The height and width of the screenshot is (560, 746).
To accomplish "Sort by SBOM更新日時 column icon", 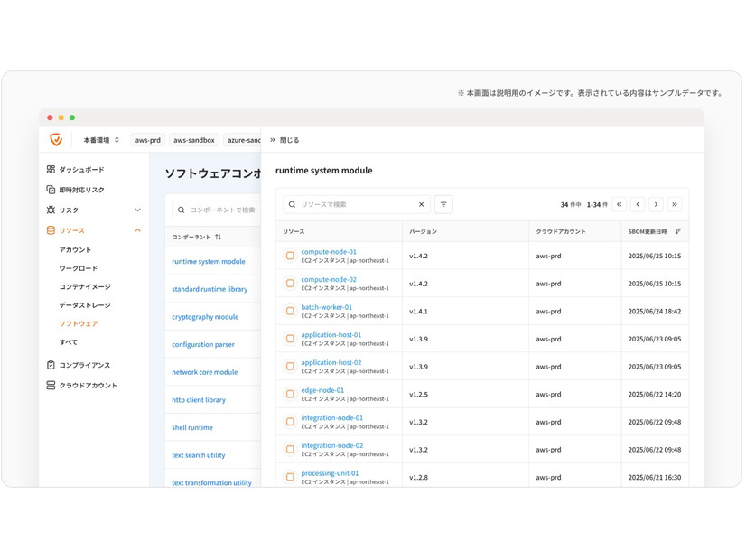I will [x=678, y=232].
